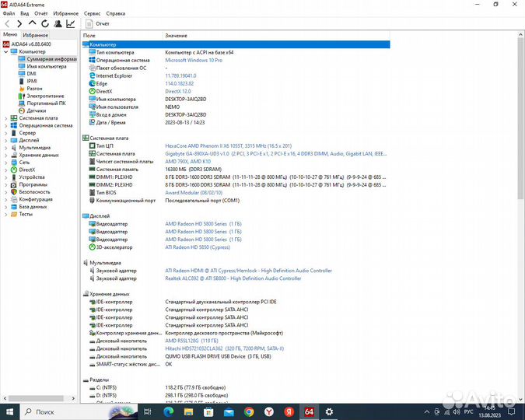This screenshot has height=420, width=525.
Task: Select the Разгон tree item
Action: [30, 89]
